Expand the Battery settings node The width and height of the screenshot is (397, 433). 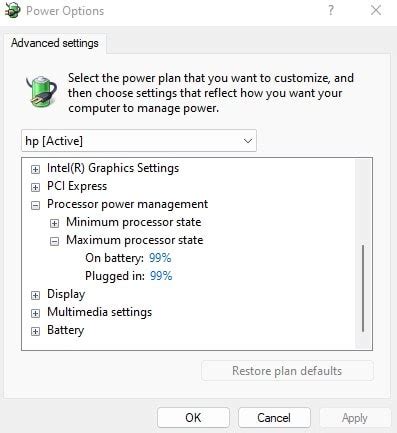35,331
